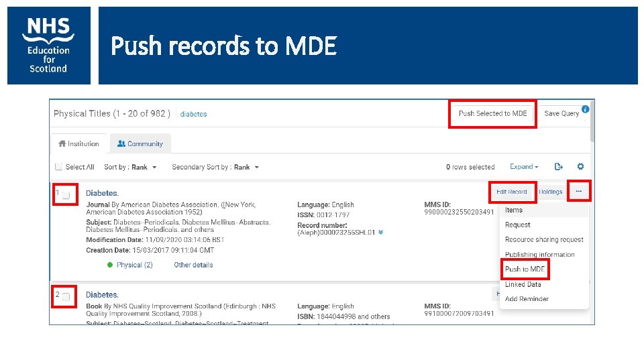Click the Save Query button
The width and height of the screenshot is (644, 362).
click(x=561, y=114)
